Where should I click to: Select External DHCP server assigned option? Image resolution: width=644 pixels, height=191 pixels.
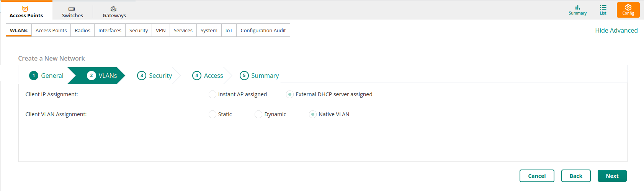[290, 94]
